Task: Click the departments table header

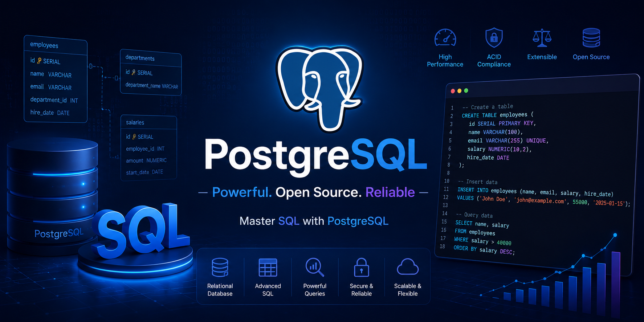Action: pos(151,58)
